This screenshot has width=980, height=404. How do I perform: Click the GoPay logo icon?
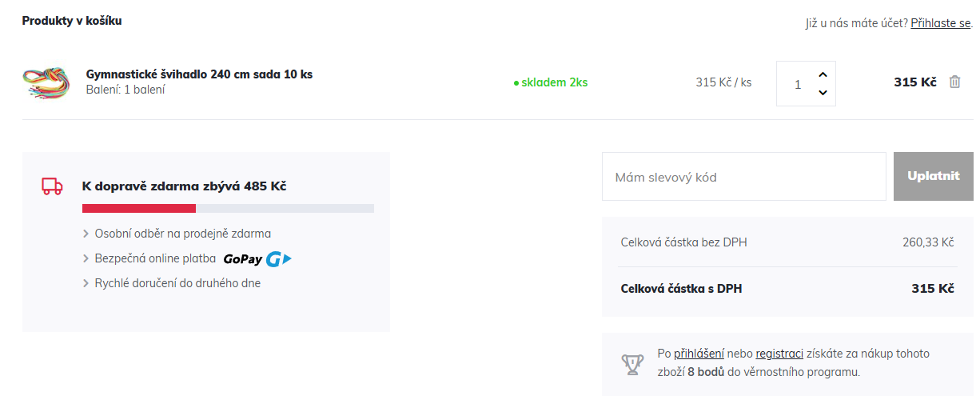(x=257, y=259)
